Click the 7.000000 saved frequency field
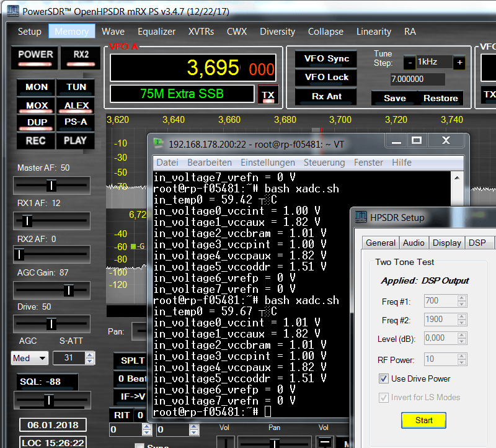This screenshot has width=496, height=448. point(417,79)
